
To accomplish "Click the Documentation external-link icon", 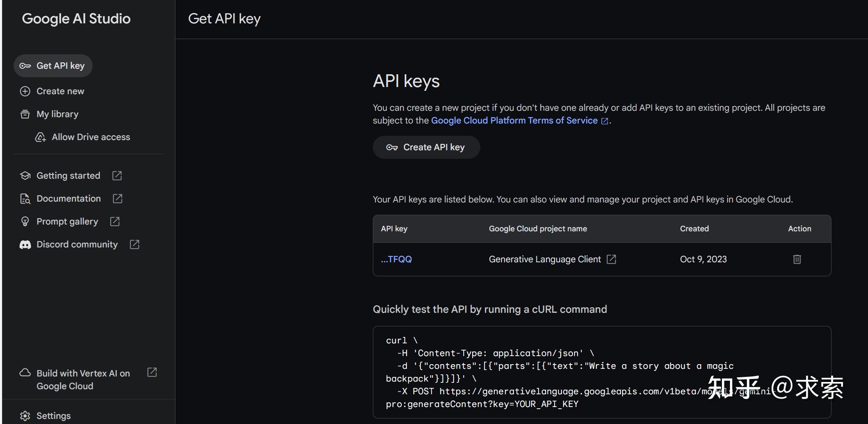I will tap(117, 199).
